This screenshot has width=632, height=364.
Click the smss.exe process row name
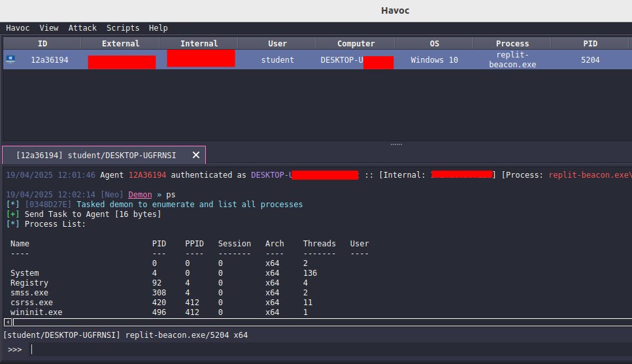click(x=29, y=293)
